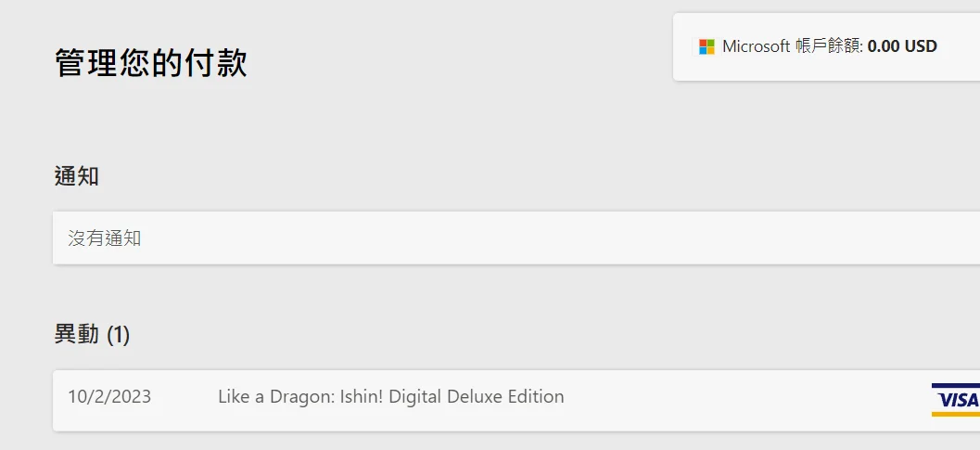
Task: Click the 異動 (1) section heading
Action: pyautogui.click(x=92, y=335)
